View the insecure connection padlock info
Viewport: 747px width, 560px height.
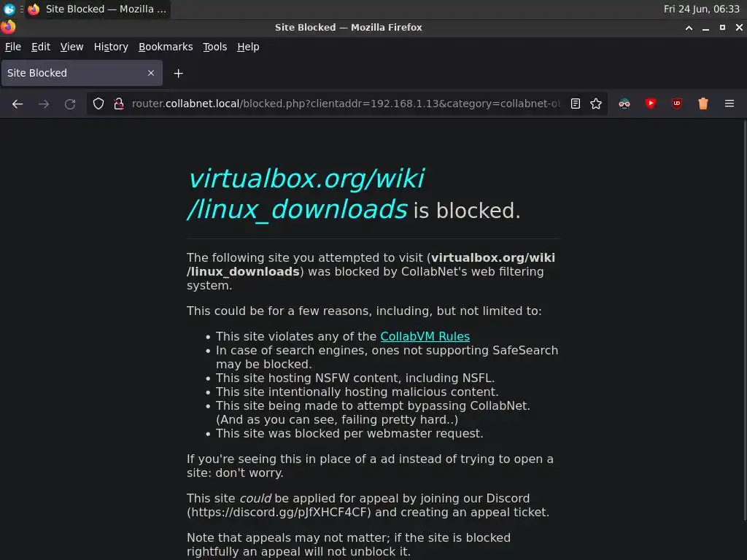[x=119, y=104]
